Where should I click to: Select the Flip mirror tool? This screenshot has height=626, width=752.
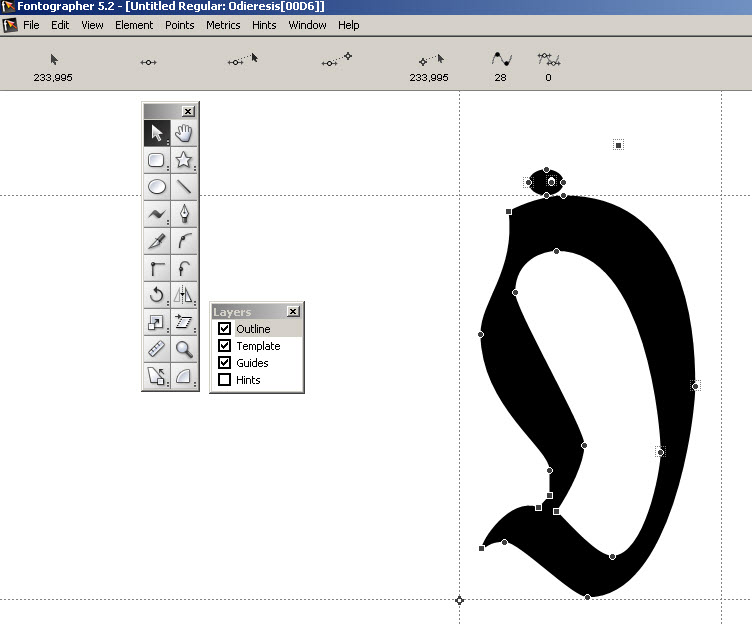click(183, 295)
